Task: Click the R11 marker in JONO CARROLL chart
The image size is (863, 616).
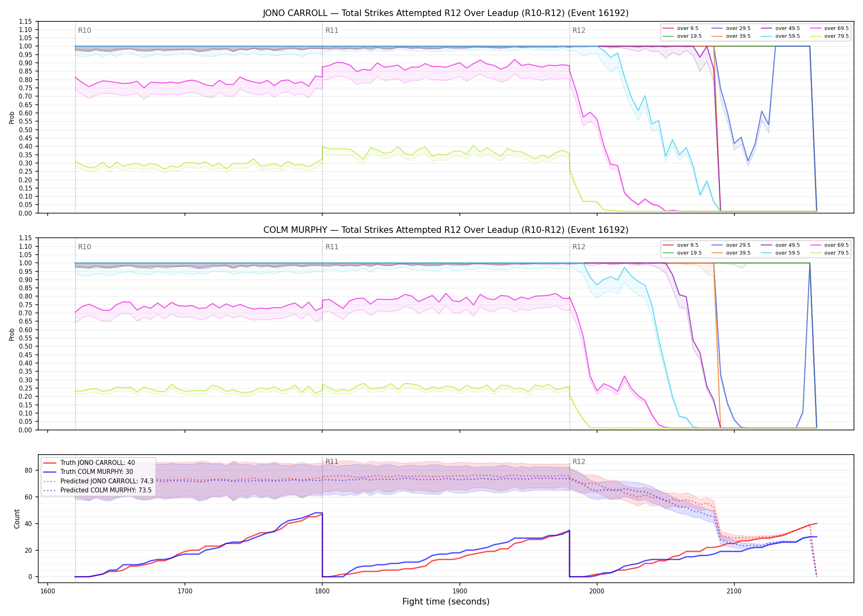Action: click(x=332, y=30)
